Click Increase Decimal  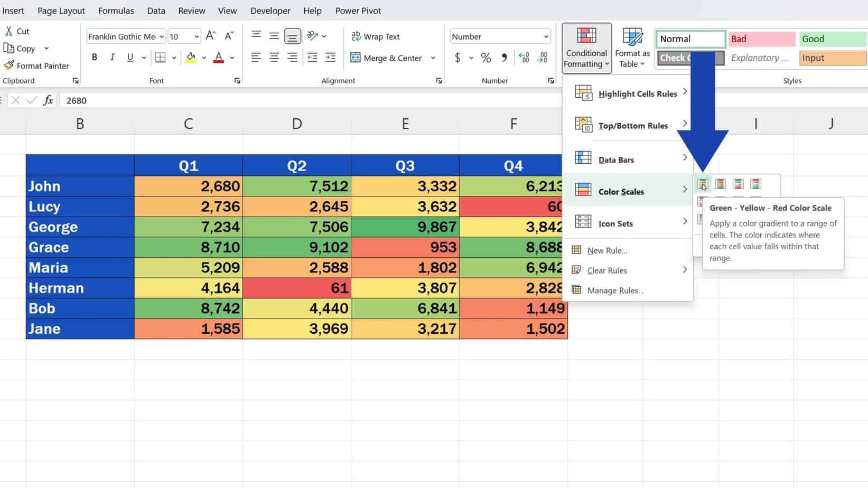[x=523, y=58]
